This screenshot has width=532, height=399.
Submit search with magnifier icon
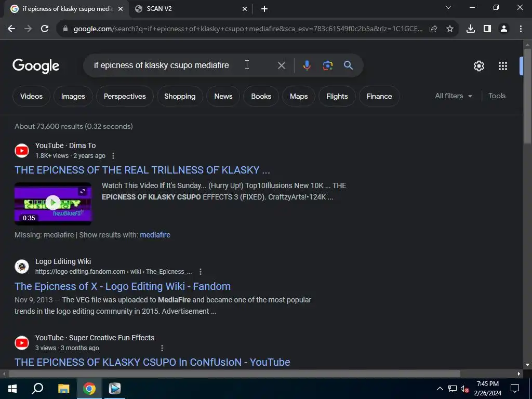click(x=349, y=65)
